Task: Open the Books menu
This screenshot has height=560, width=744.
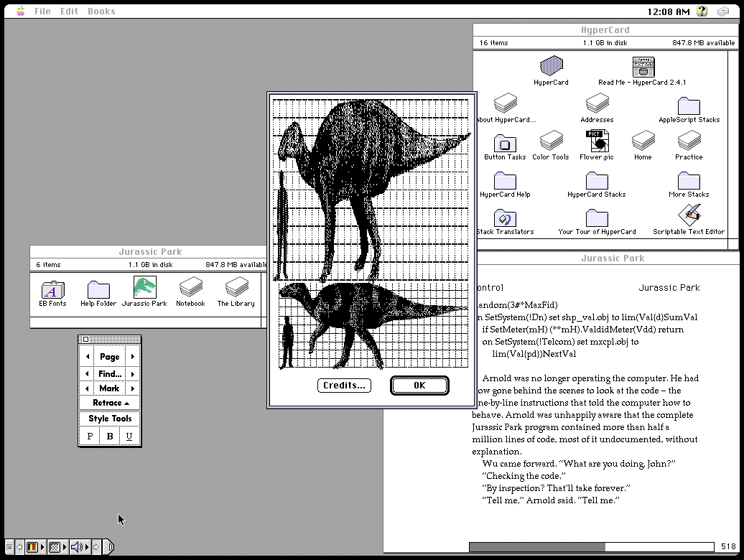Action: [101, 11]
